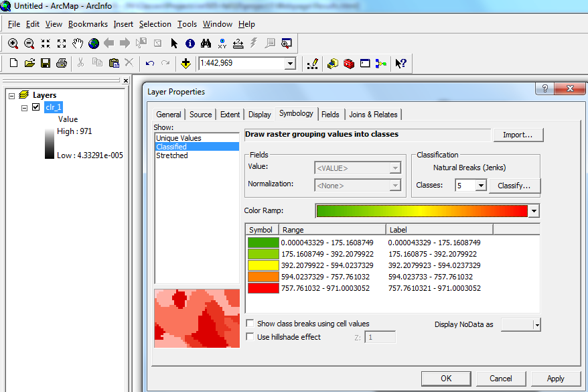Image resolution: width=588 pixels, height=392 pixels.
Task: Switch to the Source tab
Action: pos(200,115)
